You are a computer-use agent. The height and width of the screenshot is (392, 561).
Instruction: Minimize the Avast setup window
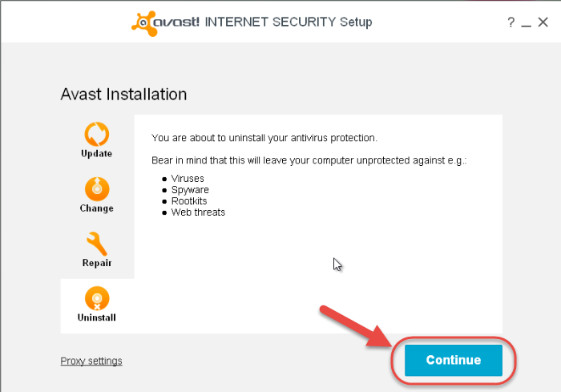tap(526, 25)
